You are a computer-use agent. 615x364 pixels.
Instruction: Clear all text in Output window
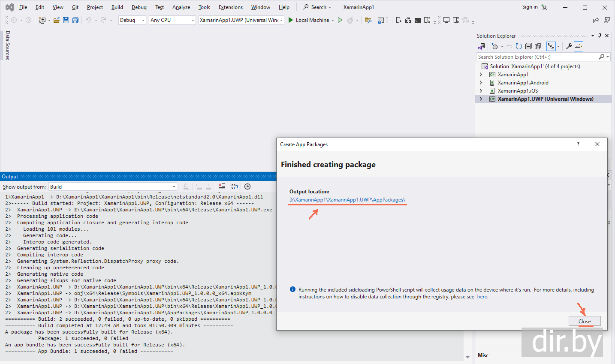(x=222, y=187)
